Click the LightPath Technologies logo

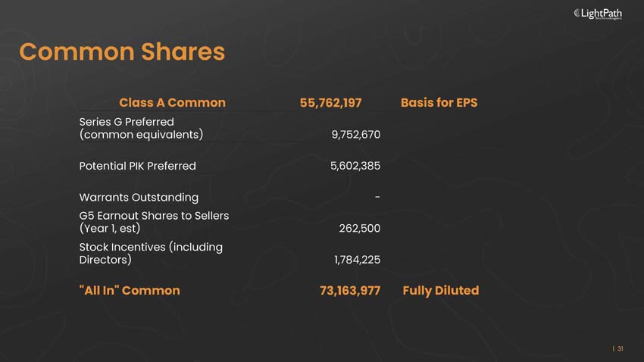(x=598, y=13)
